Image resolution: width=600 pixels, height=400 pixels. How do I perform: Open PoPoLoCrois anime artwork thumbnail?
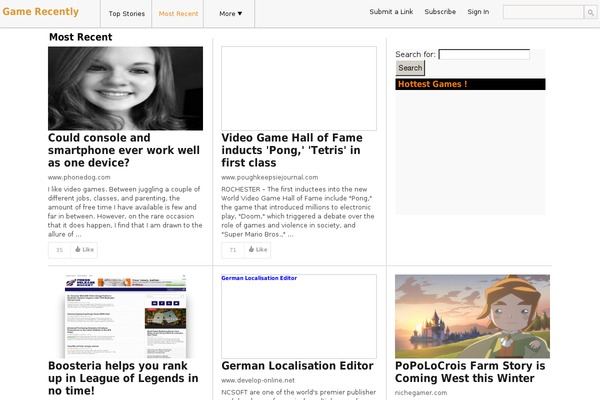(x=472, y=316)
